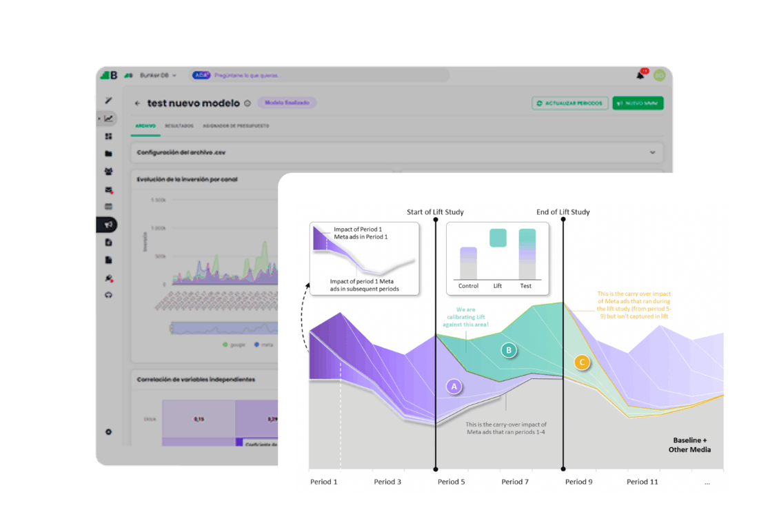The height and width of the screenshot is (532, 768).
Task: Click 'Evolución de la inversión por canal' heading
Action: pyautogui.click(x=187, y=180)
